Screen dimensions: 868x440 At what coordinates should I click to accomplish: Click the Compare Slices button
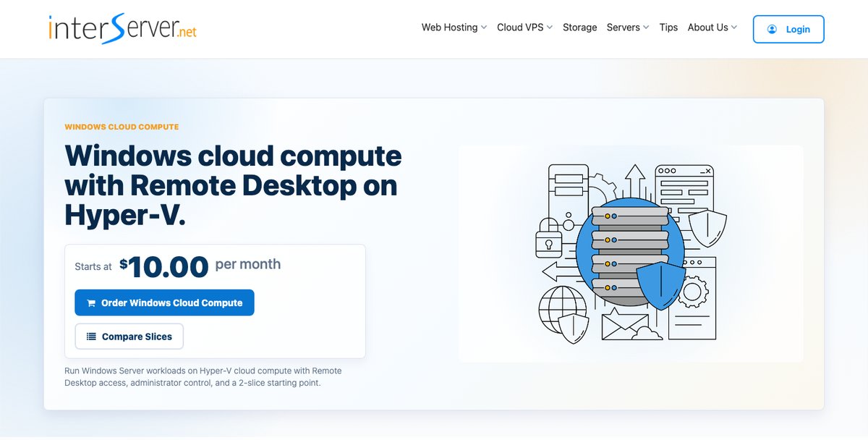(x=129, y=337)
